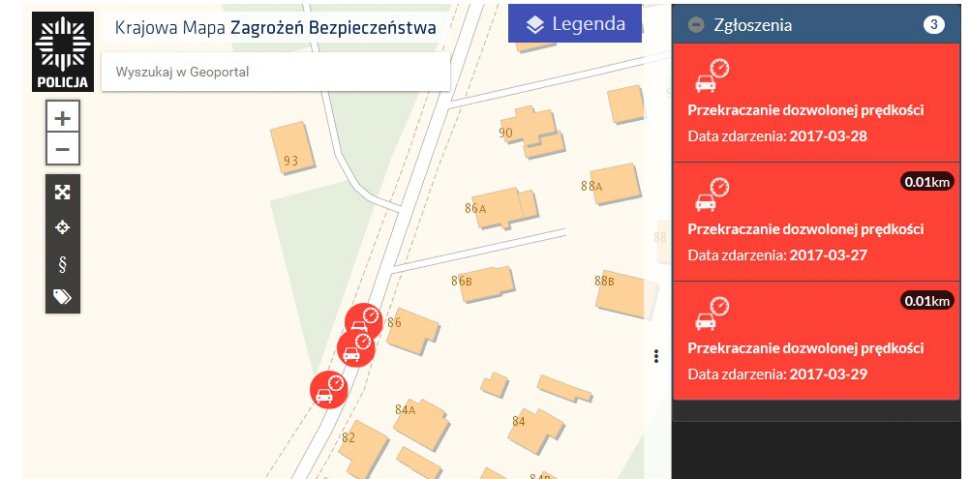
Task: Click the Wyszukaj w Geoportal search field
Action: click(x=276, y=72)
